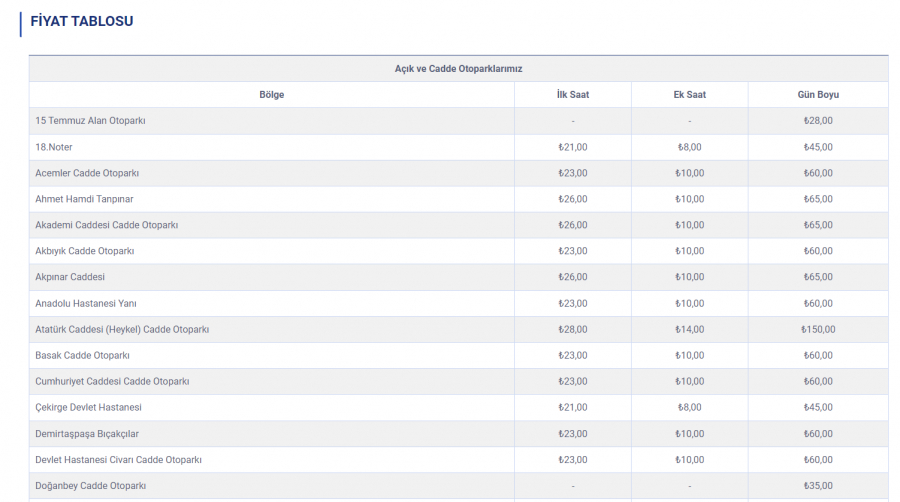Click the ₺14,00 extra hour price

tap(689, 329)
